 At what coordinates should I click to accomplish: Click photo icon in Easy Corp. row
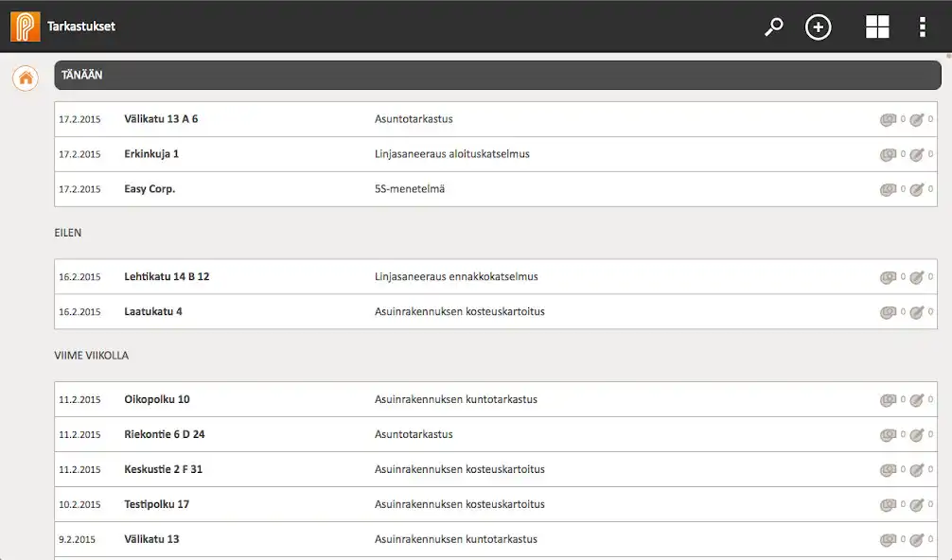(888, 190)
